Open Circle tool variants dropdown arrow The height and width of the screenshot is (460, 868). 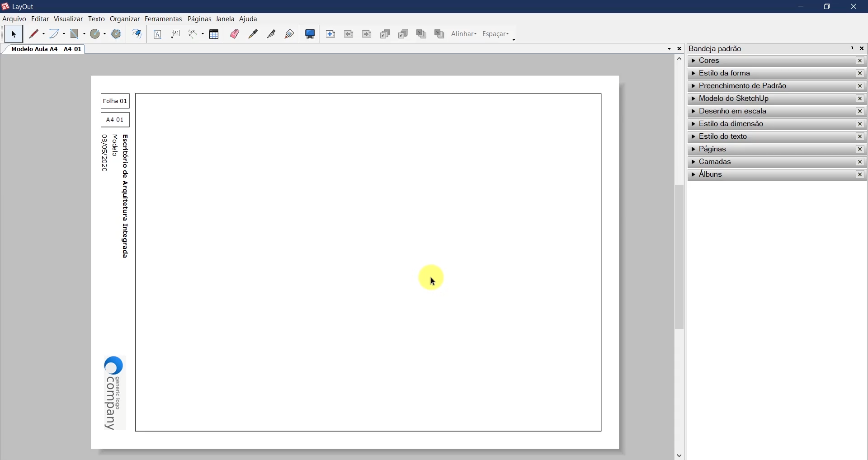[x=105, y=34]
